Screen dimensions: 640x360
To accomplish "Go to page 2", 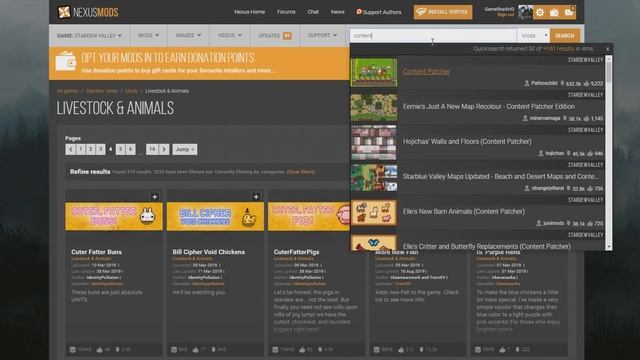I will 91,149.
